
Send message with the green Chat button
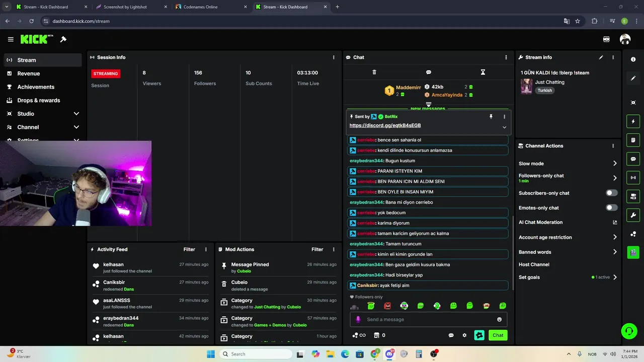(x=498, y=335)
